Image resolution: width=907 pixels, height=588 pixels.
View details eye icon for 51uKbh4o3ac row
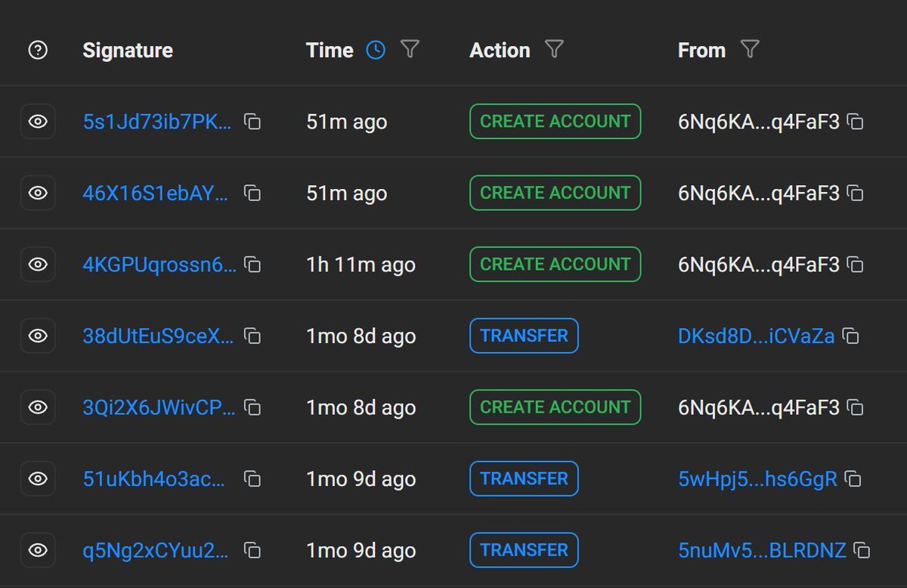(x=38, y=478)
